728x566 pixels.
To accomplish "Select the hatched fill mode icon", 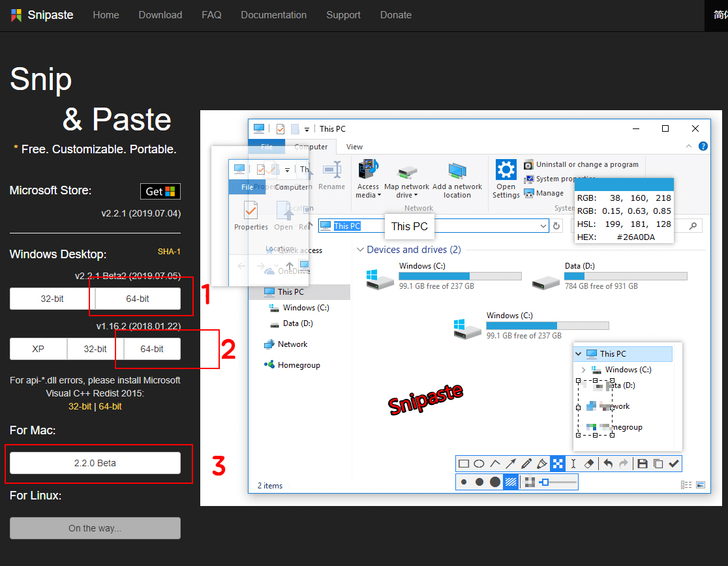I will [x=511, y=482].
